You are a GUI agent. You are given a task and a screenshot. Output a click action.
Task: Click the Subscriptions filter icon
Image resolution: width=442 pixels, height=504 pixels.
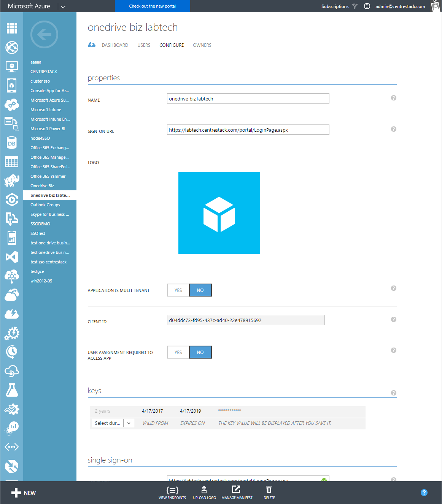click(355, 6)
